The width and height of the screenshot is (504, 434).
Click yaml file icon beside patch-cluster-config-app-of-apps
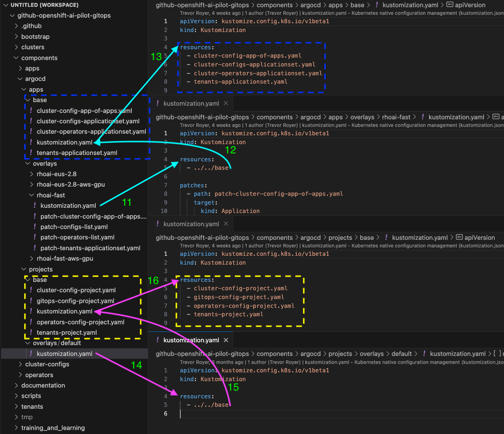[35, 216]
